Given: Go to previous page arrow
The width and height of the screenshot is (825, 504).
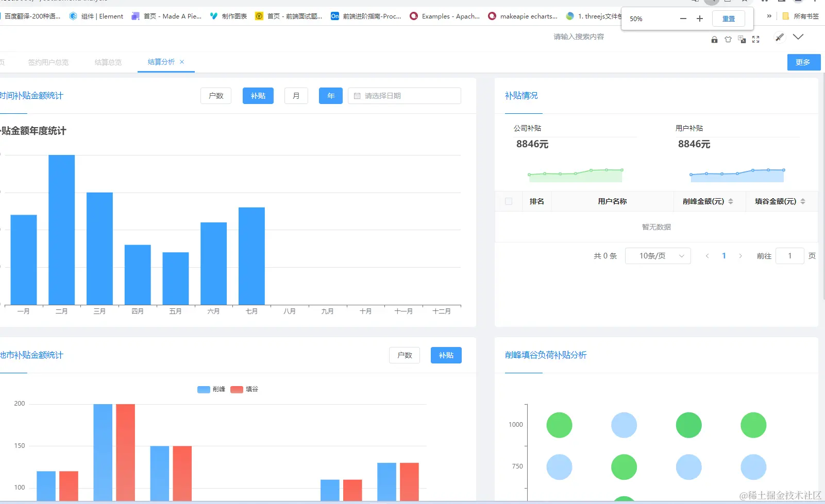Looking at the screenshot, I should [708, 256].
